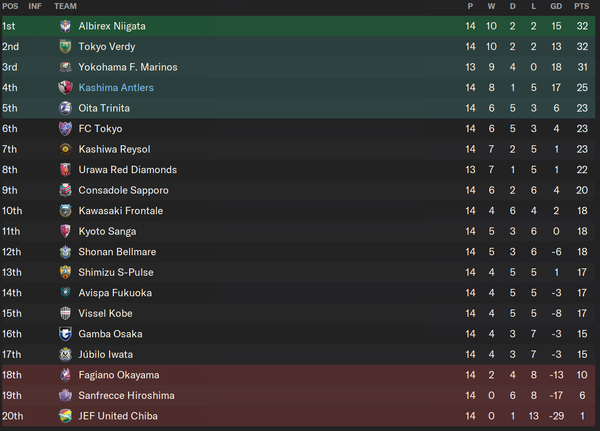Sort table by PTS column header

582,7
